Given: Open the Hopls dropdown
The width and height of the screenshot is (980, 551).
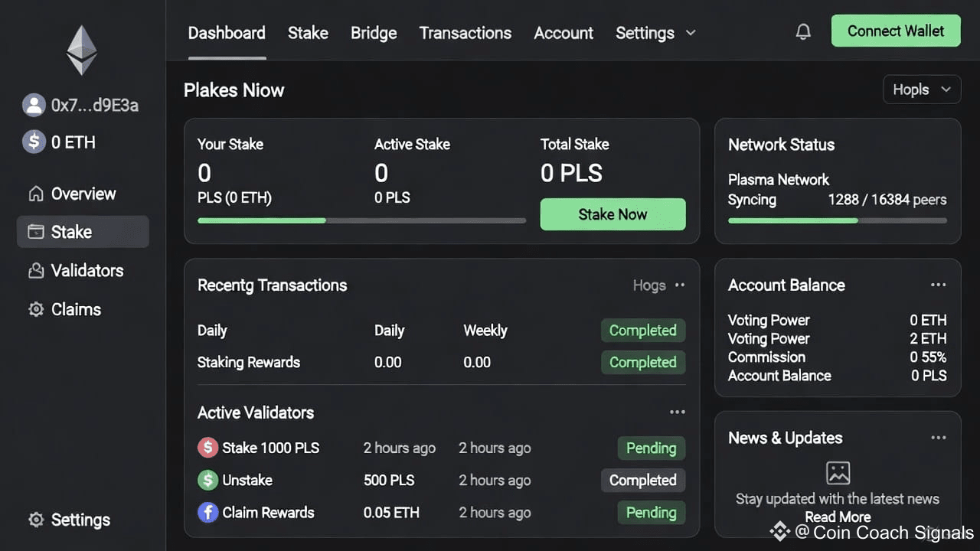Looking at the screenshot, I should click(x=921, y=90).
